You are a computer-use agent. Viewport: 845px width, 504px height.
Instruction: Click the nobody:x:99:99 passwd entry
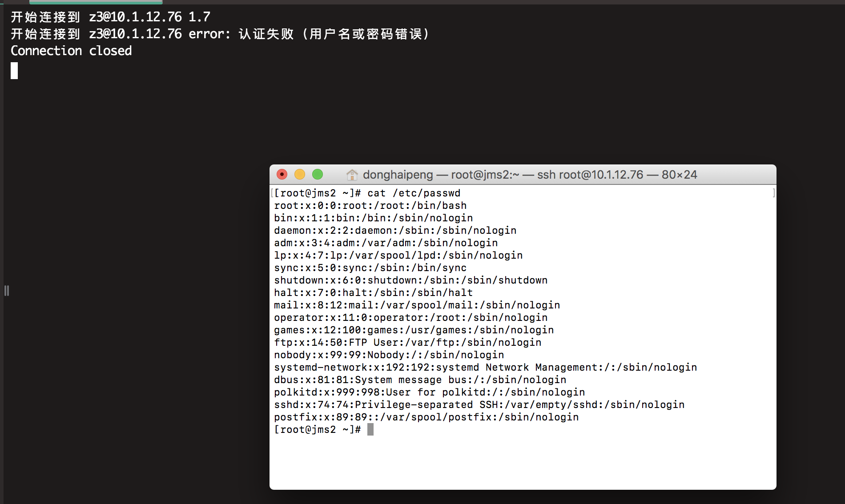[389, 355]
